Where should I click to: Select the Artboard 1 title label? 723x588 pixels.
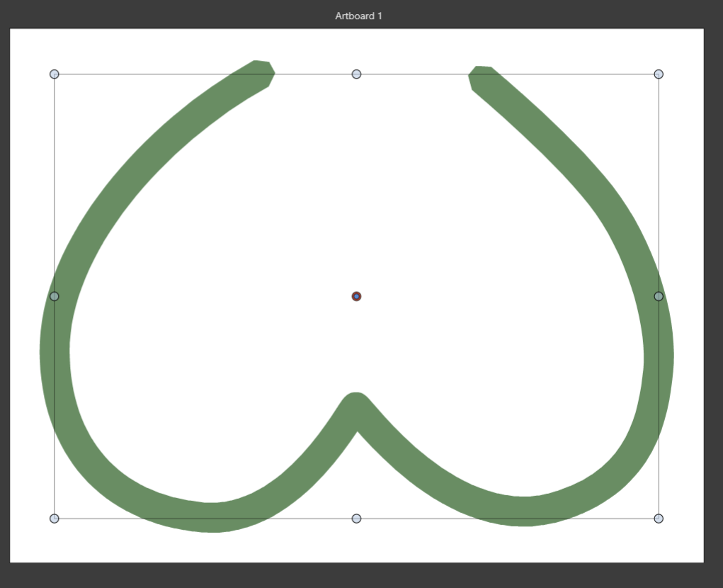(x=358, y=16)
